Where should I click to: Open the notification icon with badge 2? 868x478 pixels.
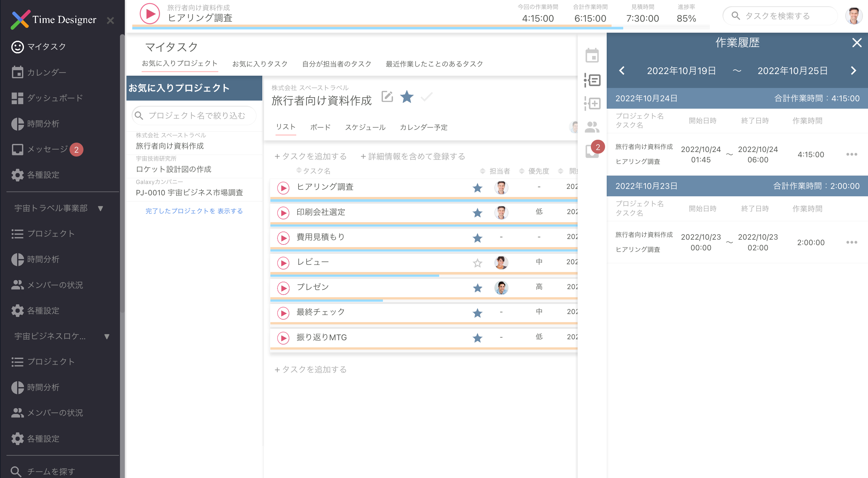(592, 150)
